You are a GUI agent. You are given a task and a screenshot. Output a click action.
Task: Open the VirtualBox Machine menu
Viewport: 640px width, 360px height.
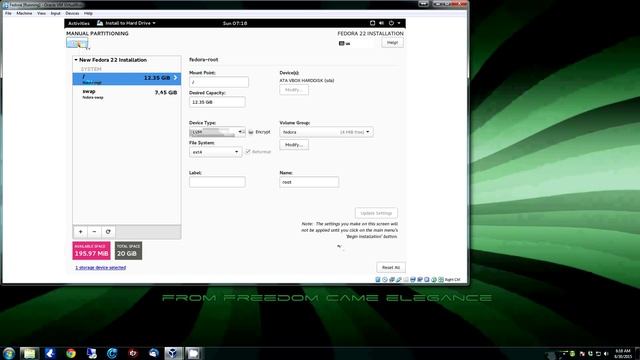pyautogui.click(x=24, y=13)
